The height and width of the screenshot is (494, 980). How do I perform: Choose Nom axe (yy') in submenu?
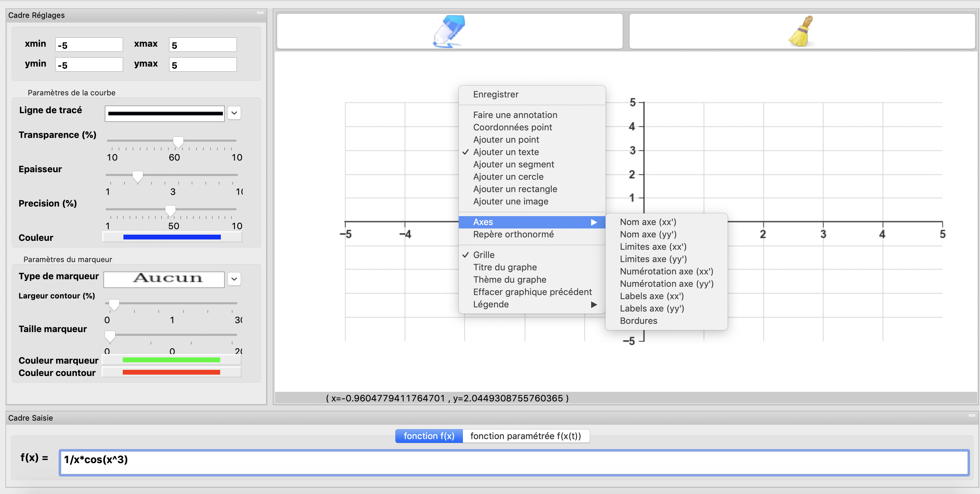point(667,234)
